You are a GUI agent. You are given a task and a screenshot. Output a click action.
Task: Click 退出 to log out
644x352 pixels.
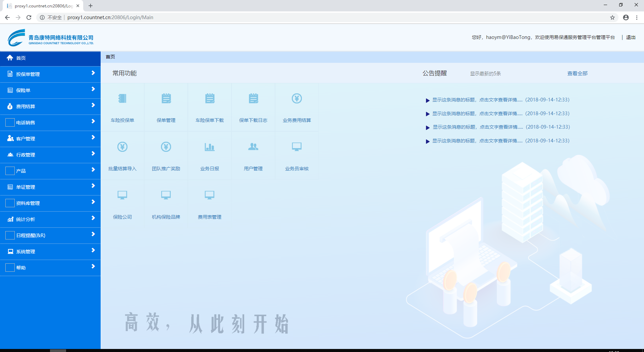[631, 37]
